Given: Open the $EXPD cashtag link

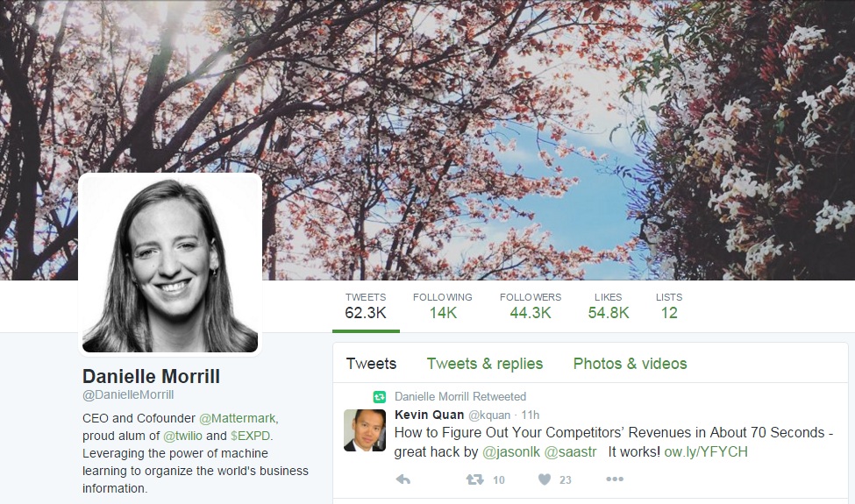Looking at the screenshot, I should tap(250, 436).
